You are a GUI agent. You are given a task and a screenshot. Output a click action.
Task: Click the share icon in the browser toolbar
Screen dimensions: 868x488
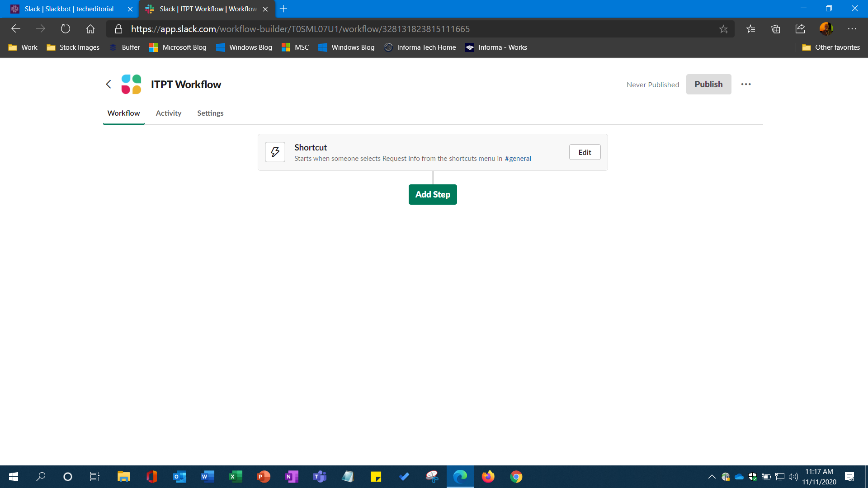pos(800,28)
